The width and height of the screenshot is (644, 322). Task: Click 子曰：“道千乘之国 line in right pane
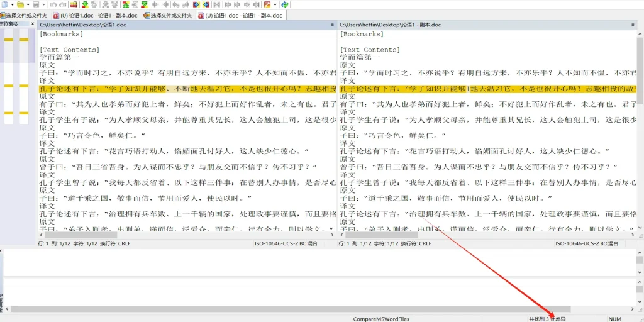tap(446, 198)
